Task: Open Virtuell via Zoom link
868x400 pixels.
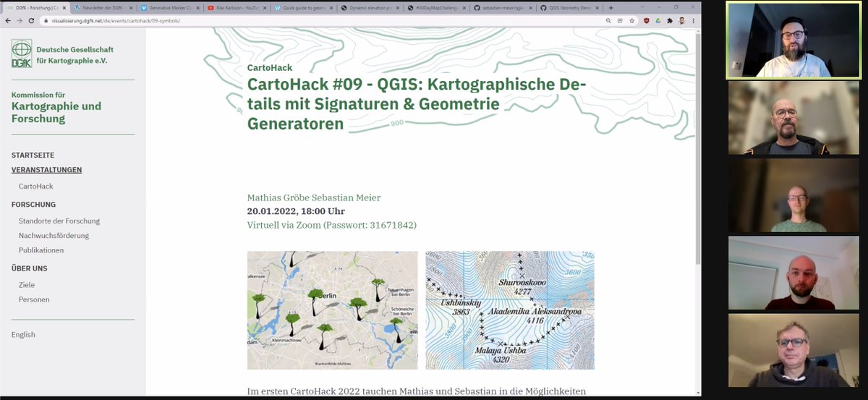Action: pos(332,225)
